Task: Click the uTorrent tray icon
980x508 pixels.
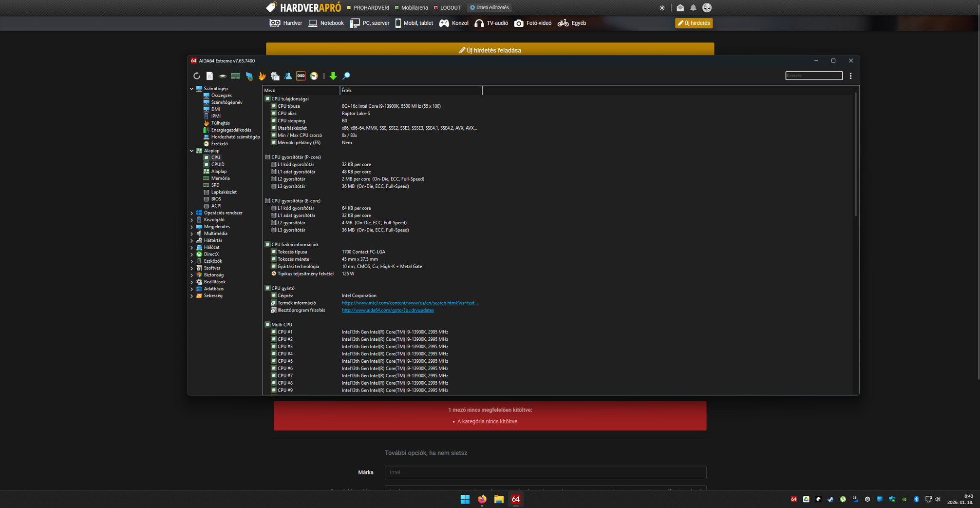Action: coord(843,499)
